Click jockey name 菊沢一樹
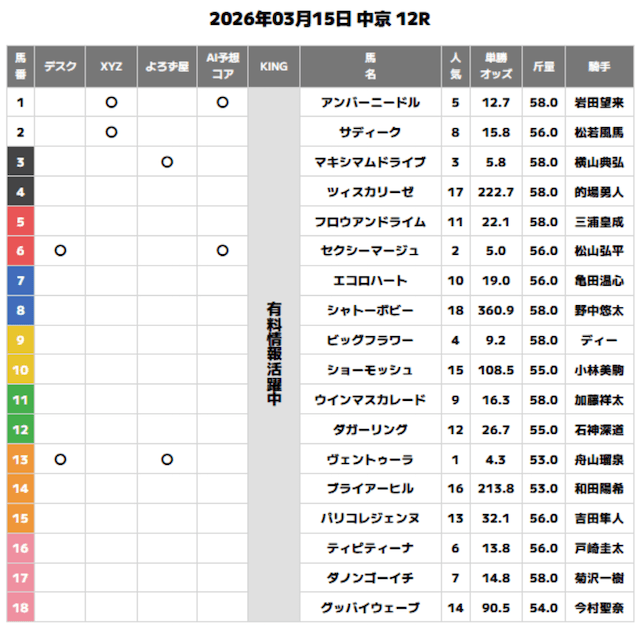 (599, 578)
